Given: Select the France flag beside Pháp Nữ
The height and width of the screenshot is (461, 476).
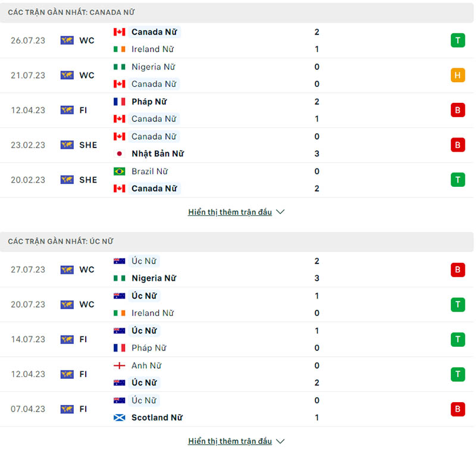Looking at the screenshot, I should pos(118,101).
